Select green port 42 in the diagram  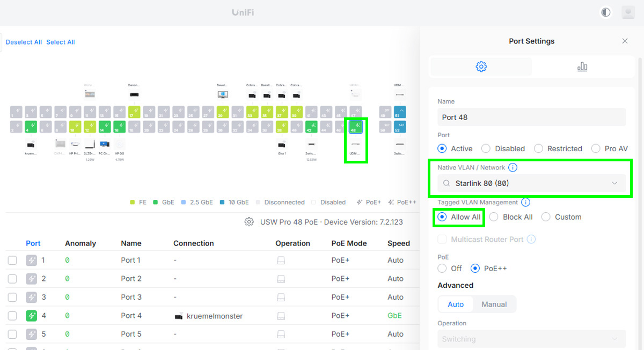tap(310, 127)
